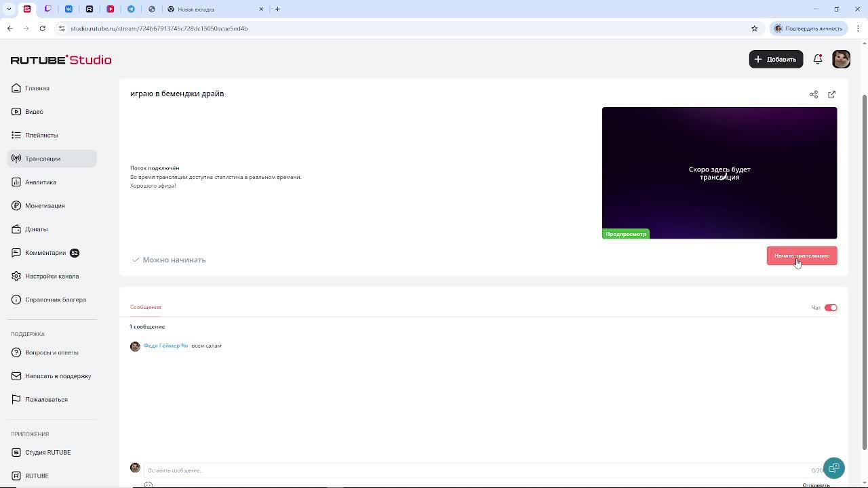Click the Подтвердить личность button

point(808,28)
